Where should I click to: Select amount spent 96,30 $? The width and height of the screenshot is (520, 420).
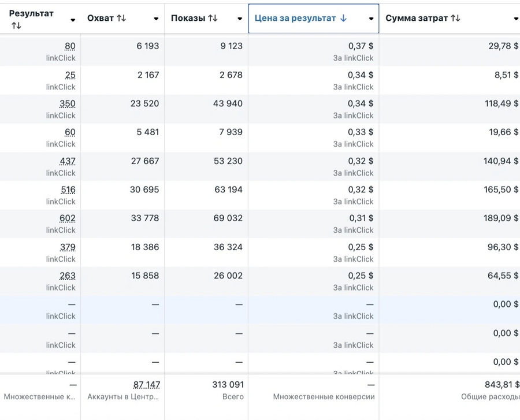pos(503,247)
